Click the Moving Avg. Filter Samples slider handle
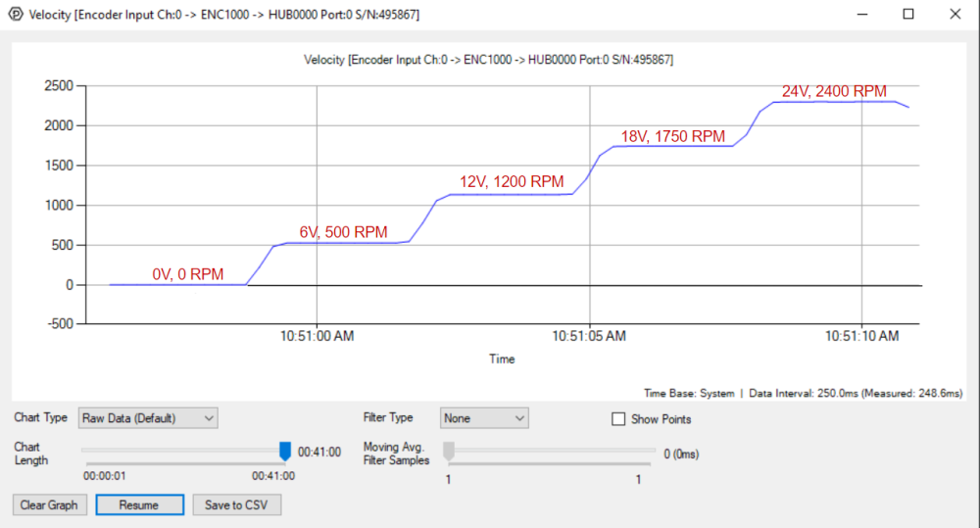The height and width of the screenshot is (528, 980). (x=449, y=451)
